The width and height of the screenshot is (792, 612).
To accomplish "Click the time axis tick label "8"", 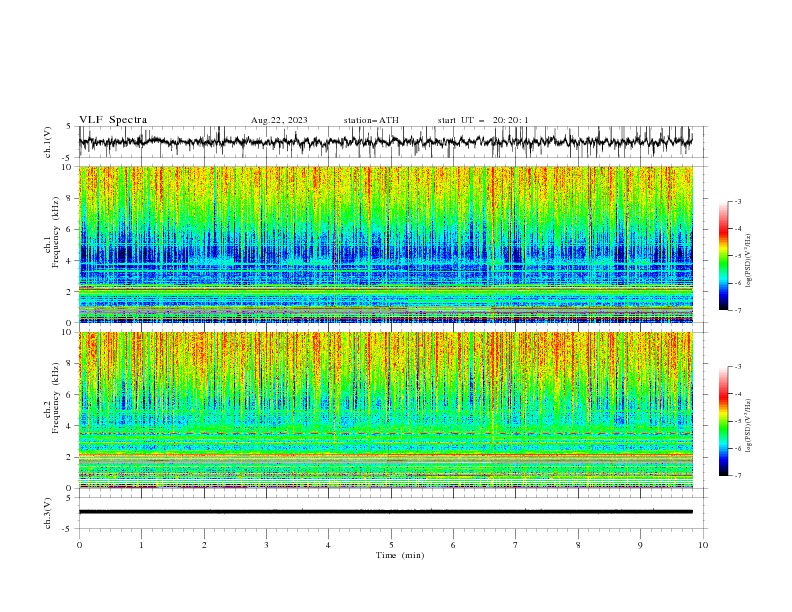I will coord(578,545).
